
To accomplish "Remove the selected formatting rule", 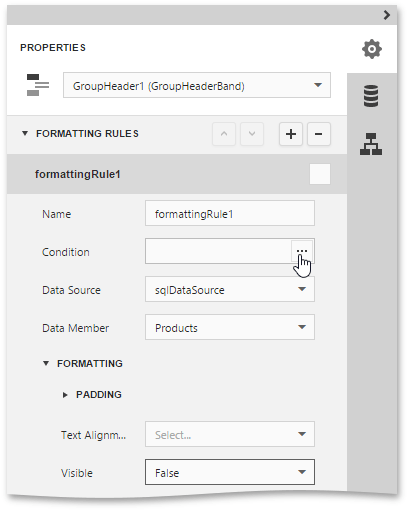I will (319, 134).
